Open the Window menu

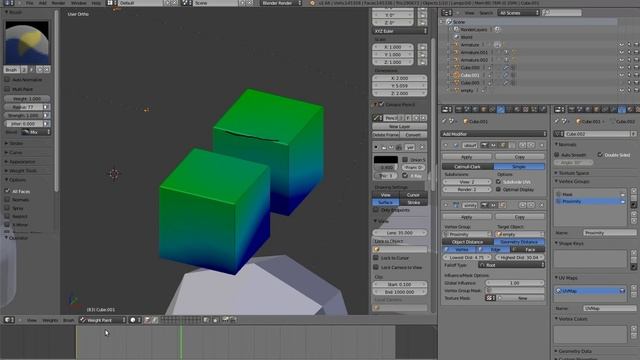[78, 3]
